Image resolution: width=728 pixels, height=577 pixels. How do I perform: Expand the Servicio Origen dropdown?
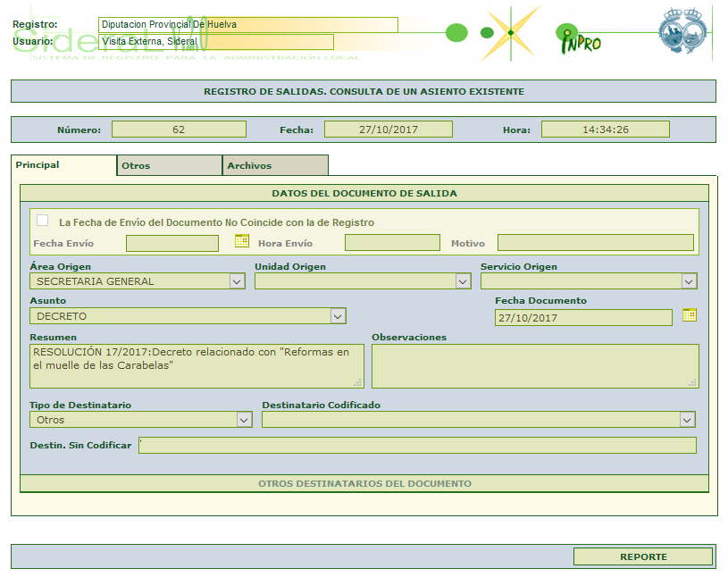tap(589, 281)
